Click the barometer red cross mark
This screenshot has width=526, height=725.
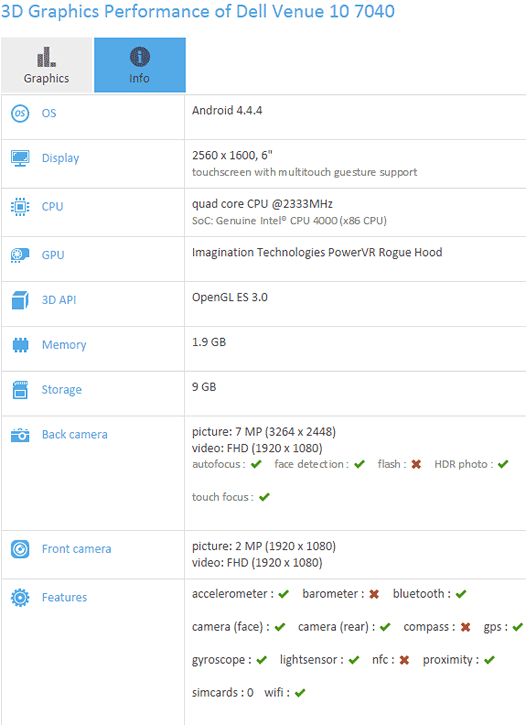pyautogui.click(x=374, y=594)
